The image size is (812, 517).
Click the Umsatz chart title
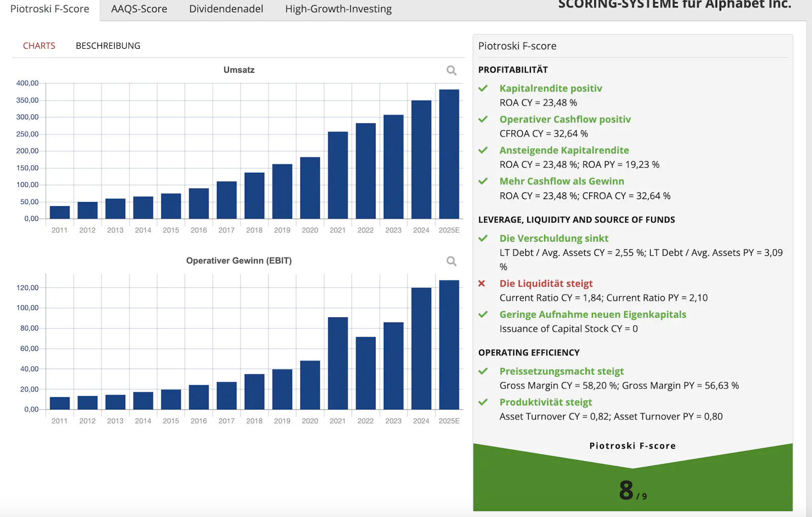pyautogui.click(x=239, y=70)
